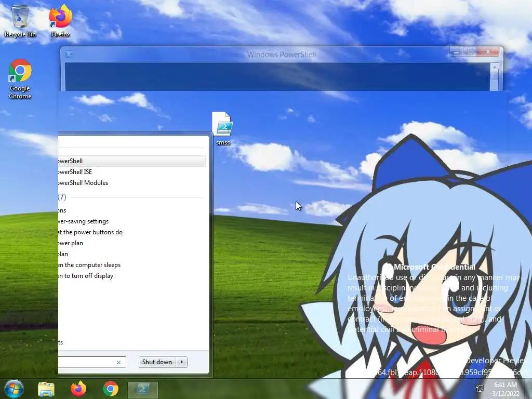
Task: Open PowerShell ISE from search results
Action: 131,171
